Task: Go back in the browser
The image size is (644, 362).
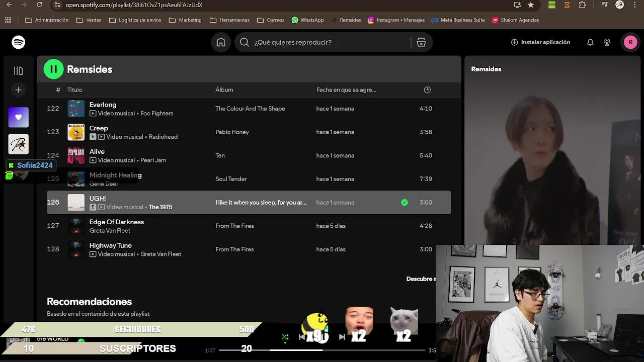Action: (9, 5)
